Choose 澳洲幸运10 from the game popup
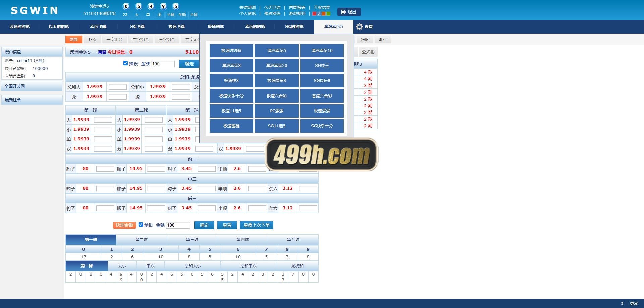Screen dimensions: 644x308 [x=322, y=51]
